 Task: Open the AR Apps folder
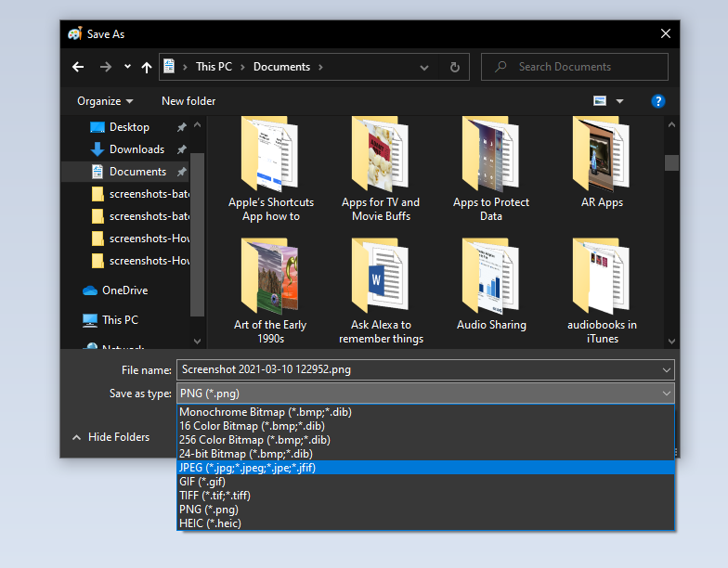[602, 162]
